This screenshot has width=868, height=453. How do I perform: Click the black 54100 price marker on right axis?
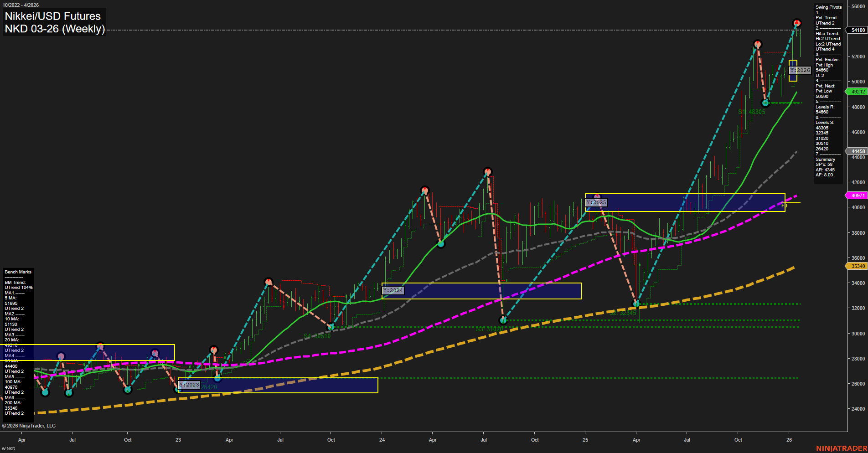(x=857, y=30)
